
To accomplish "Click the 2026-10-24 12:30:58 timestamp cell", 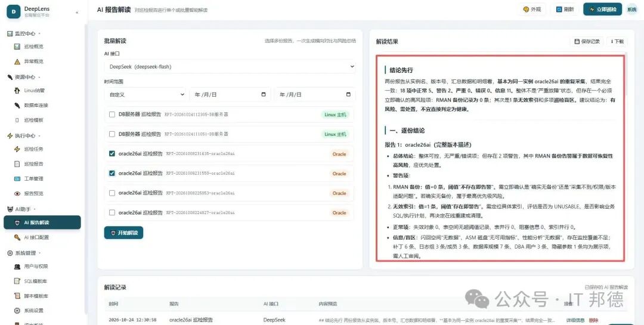I will click(132, 320).
